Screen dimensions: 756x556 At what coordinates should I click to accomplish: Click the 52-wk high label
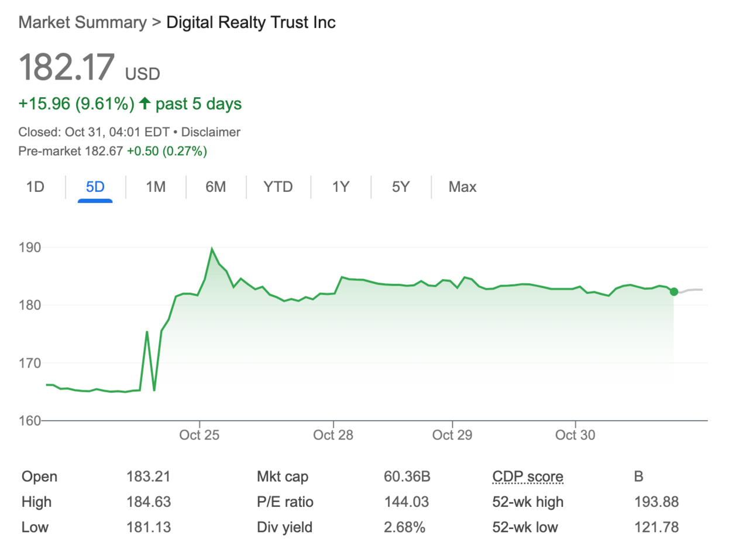[528, 502]
